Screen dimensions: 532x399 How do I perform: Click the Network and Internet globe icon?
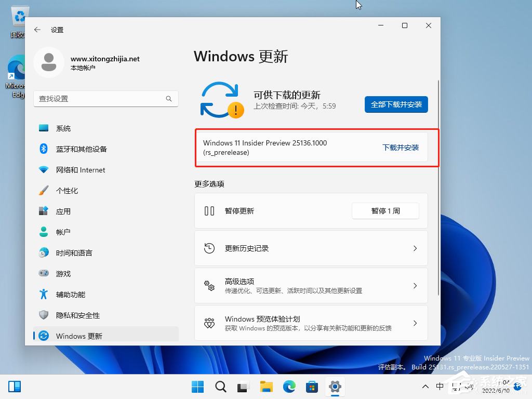pos(44,170)
